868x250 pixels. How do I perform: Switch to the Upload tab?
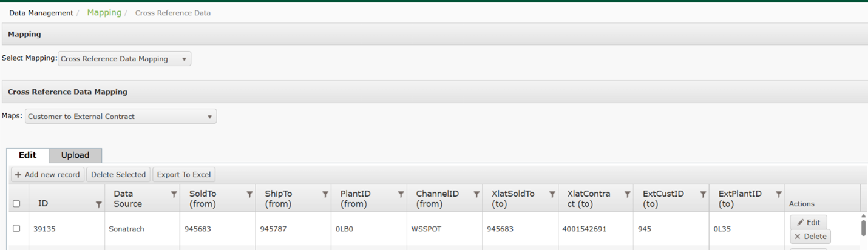click(x=75, y=155)
